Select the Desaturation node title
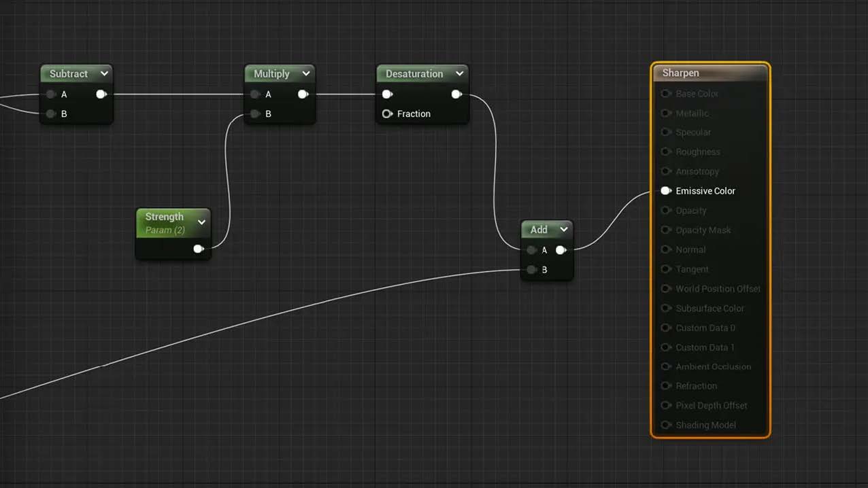This screenshot has height=488, width=868. tap(414, 73)
